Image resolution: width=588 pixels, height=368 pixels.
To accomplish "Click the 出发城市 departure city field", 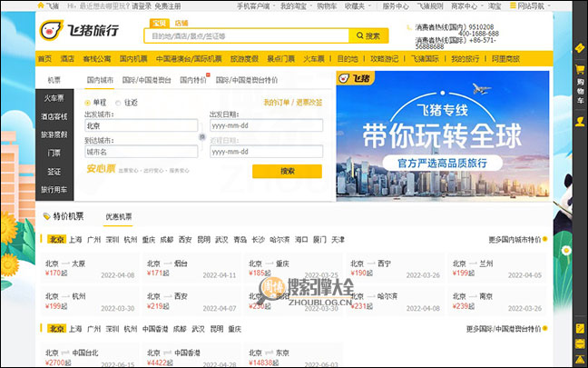I will (142, 125).
